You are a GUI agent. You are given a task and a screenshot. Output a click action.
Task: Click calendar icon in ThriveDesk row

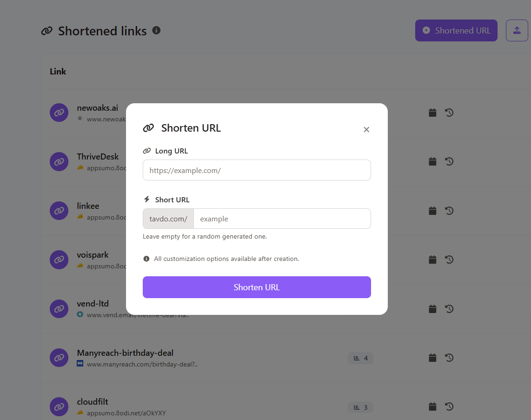pyautogui.click(x=432, y=161)
